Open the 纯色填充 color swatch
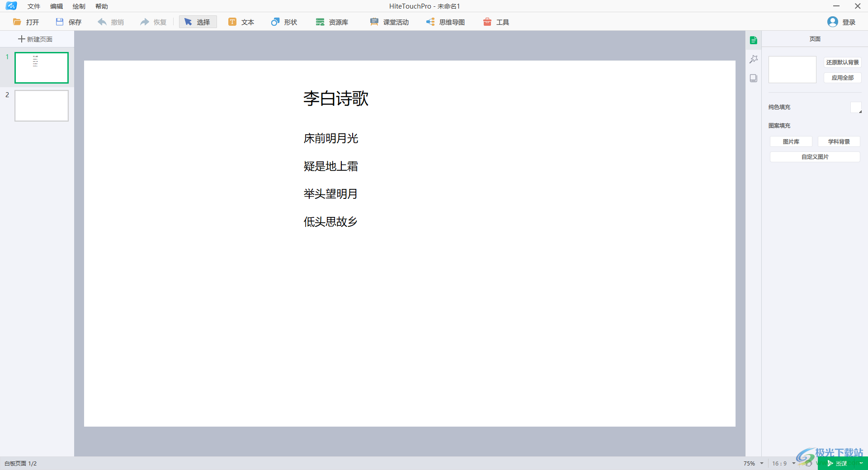Screen dimensions: 868x470 click(x=856, y=108)
